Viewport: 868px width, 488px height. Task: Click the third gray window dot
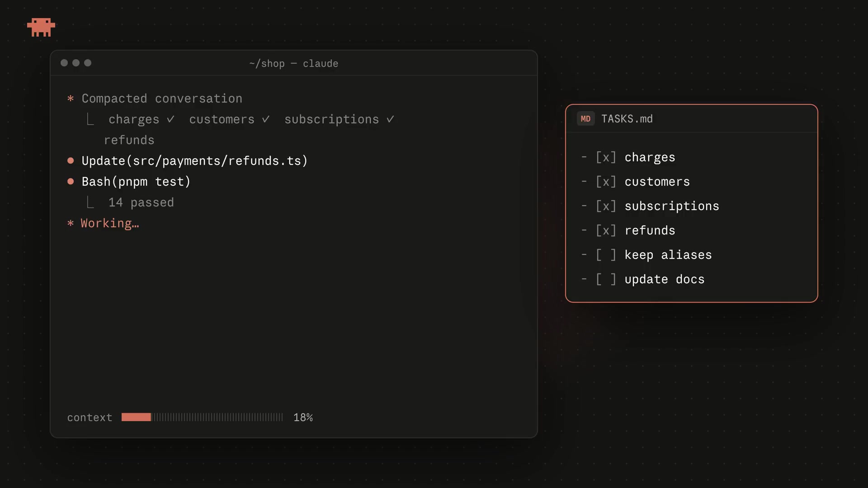pos(88,63)
